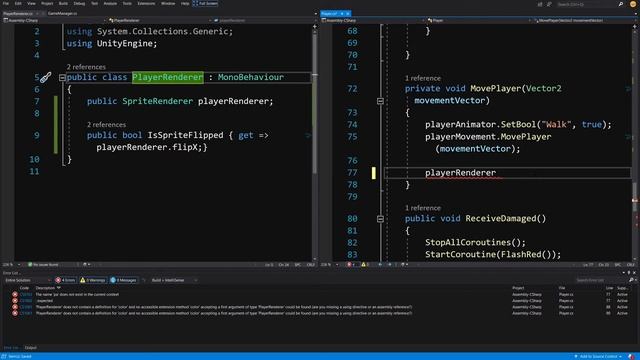
Task: Open the Build + IntelliSense dropdown
Action: (174, 280)
